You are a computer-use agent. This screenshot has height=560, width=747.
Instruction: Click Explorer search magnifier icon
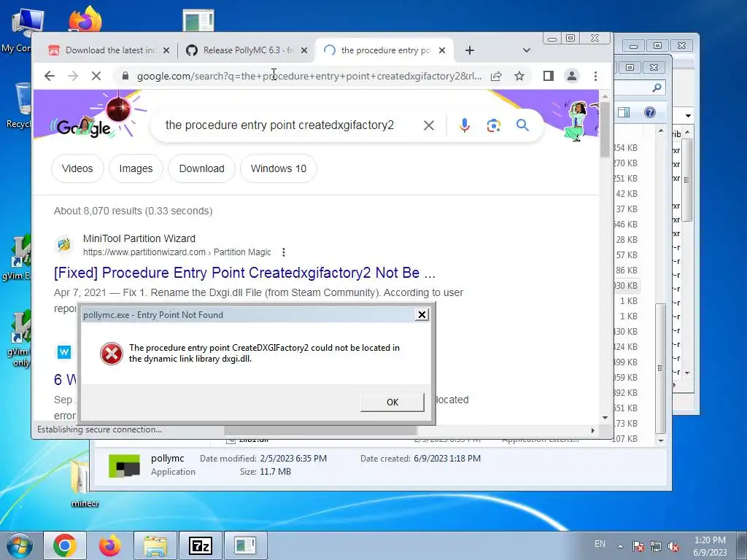pyautogui.click(x=657, y=87)
